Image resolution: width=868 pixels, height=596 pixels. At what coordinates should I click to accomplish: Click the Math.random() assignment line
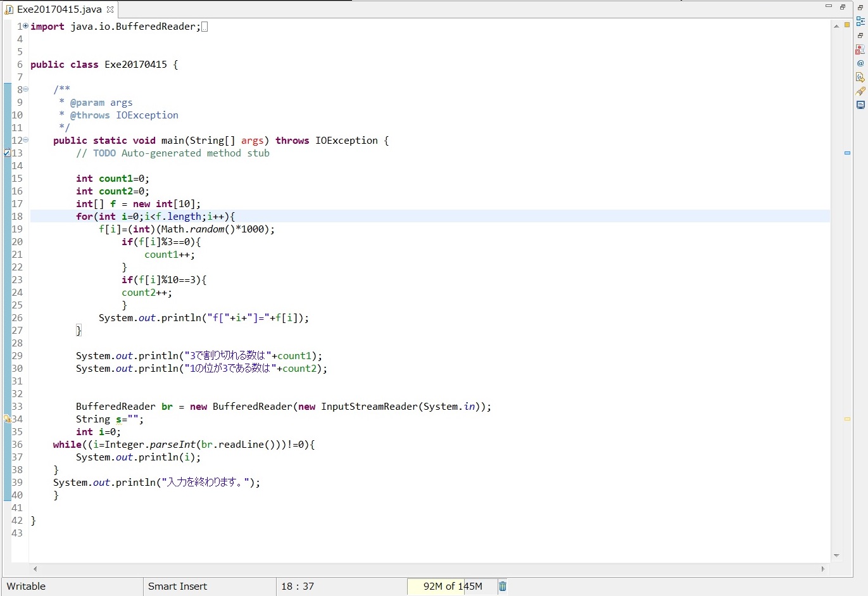187,229
